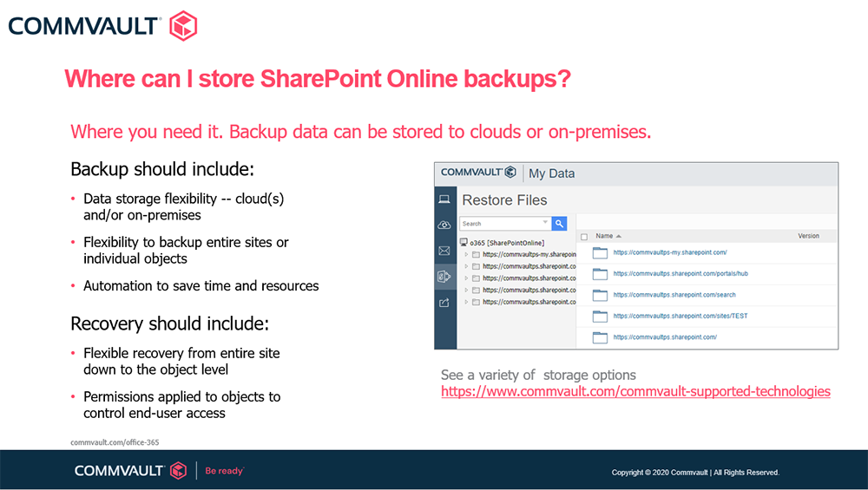868x490 pixels.
Task: Open the commvaultps.sharepoint.com/search link
Action: coord(674,295)
